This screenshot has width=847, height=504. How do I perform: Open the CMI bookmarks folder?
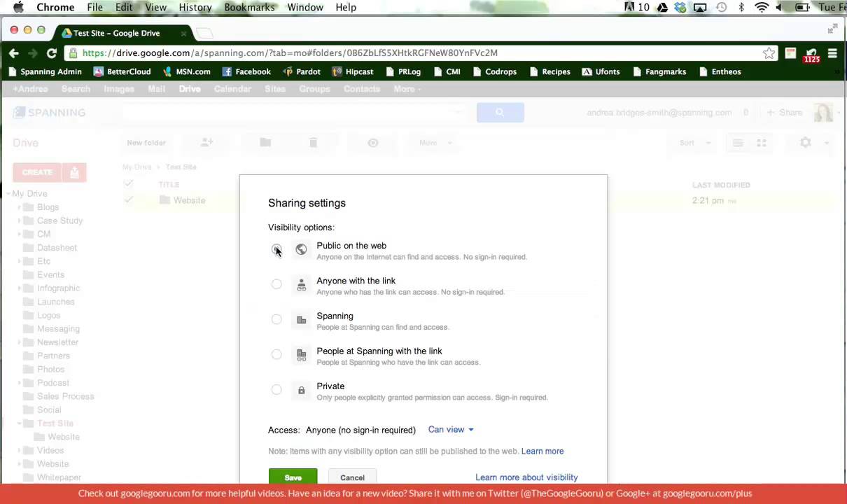447,71
